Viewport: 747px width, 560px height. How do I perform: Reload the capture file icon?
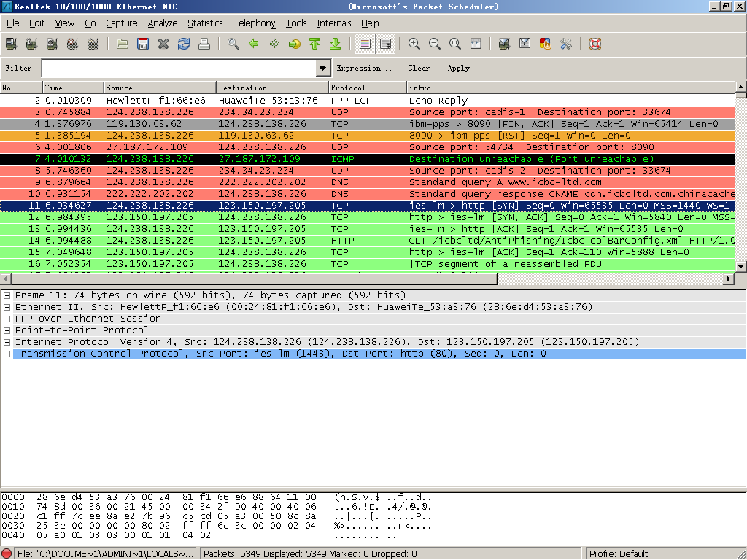click(x=184, y=44)
